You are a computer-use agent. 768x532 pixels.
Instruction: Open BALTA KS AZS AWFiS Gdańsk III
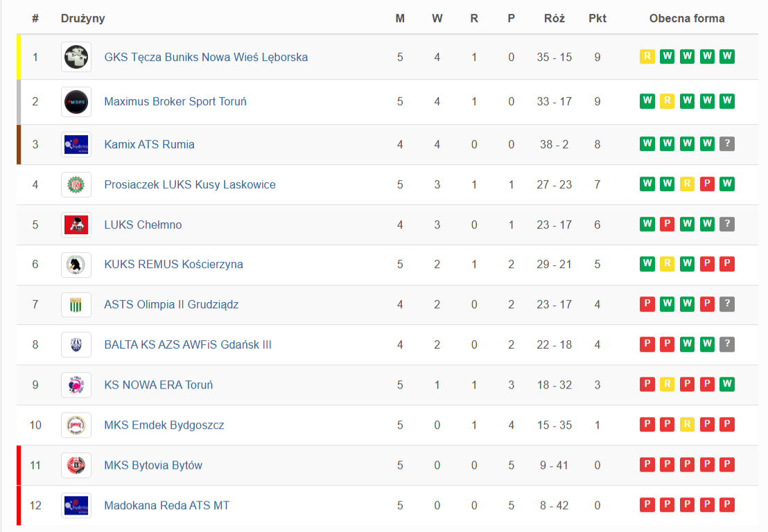coord(188,344)
